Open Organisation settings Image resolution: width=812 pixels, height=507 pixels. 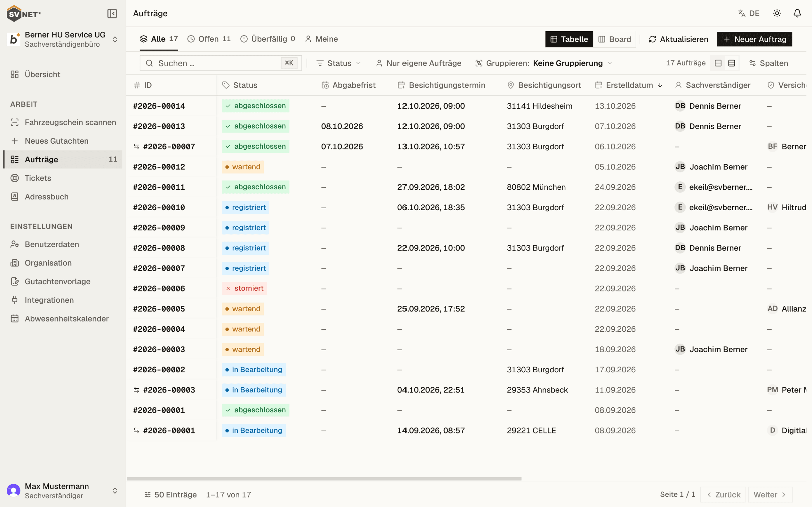tap(63, 263)
